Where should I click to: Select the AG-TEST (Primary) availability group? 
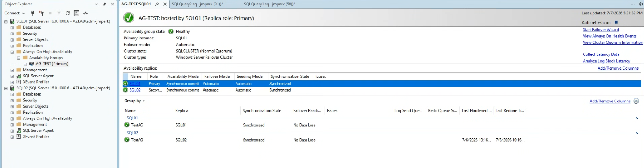pos(52,64)
